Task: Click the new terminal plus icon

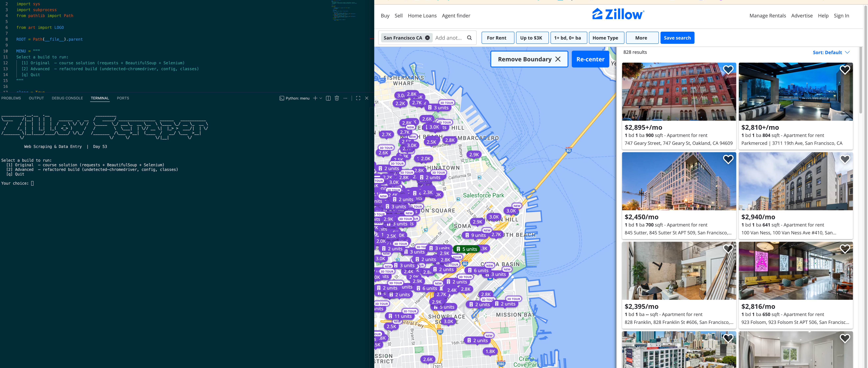Action: click(x=315, y=98)
